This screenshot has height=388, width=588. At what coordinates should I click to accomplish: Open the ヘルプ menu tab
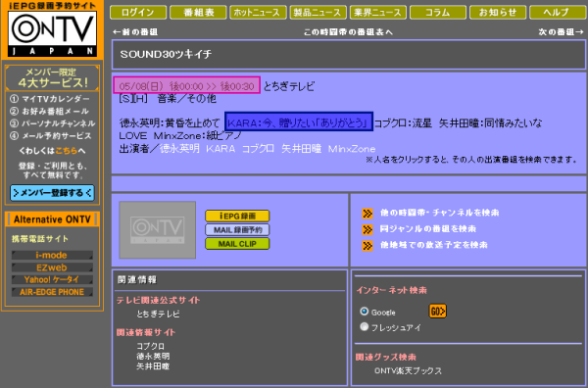click(557, 13)
